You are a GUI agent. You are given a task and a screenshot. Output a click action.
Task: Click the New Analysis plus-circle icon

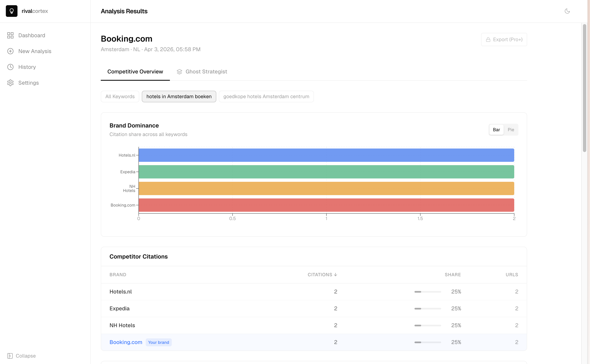(10, 51)
